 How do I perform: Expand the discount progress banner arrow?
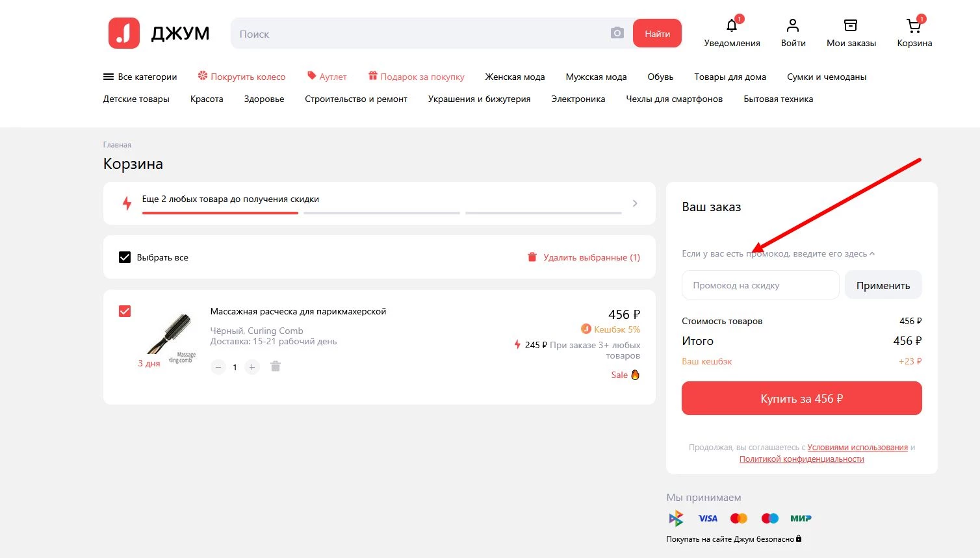tap(635, 203)
